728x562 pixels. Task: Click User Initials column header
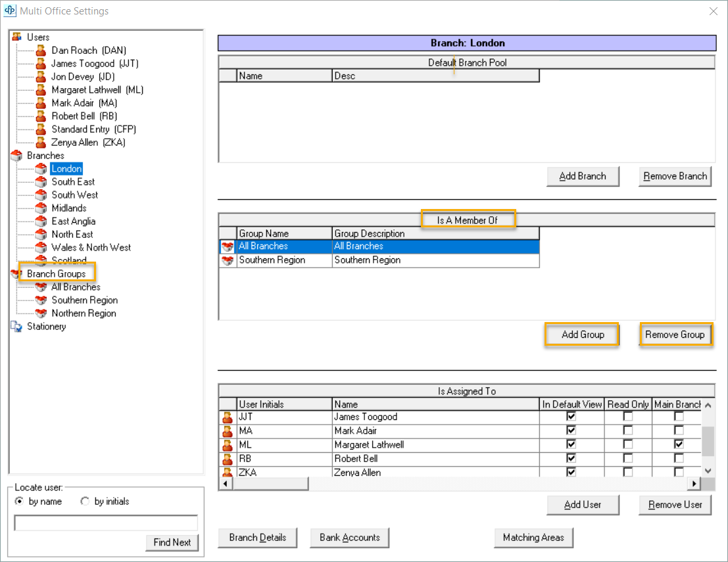285,404
